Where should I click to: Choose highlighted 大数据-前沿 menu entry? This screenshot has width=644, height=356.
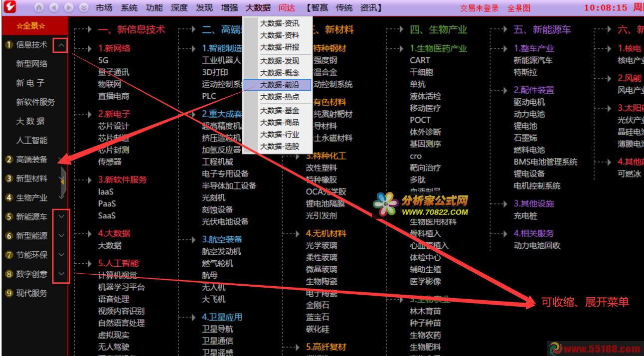pos(277,85)
